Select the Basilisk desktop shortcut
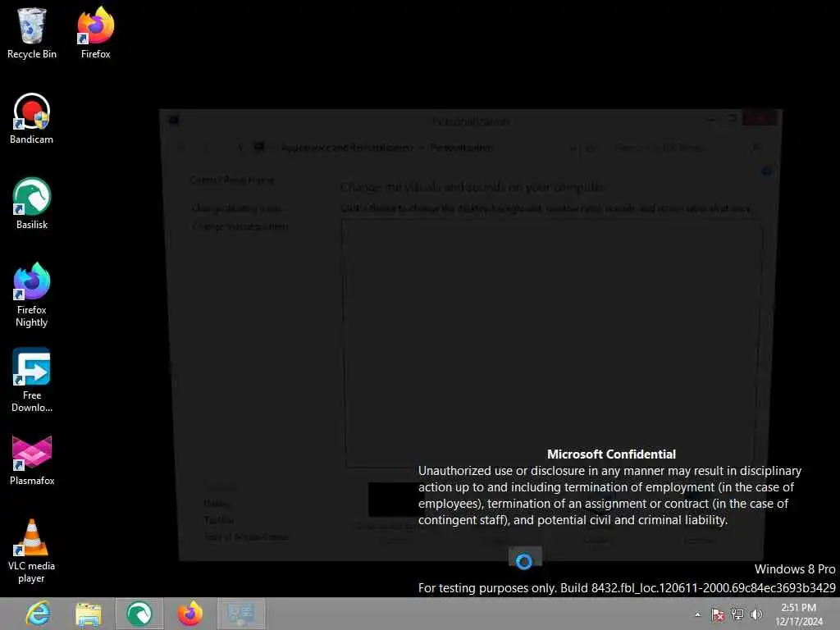The width and height of the screenshot is (840, 630). (32, 203)
